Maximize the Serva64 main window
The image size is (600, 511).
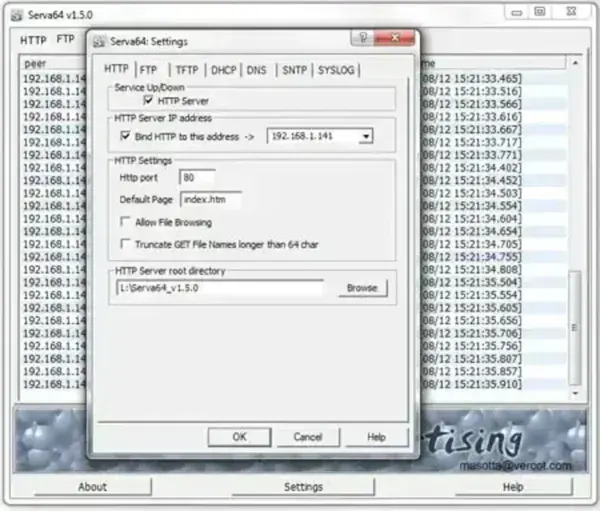(540, 12)
